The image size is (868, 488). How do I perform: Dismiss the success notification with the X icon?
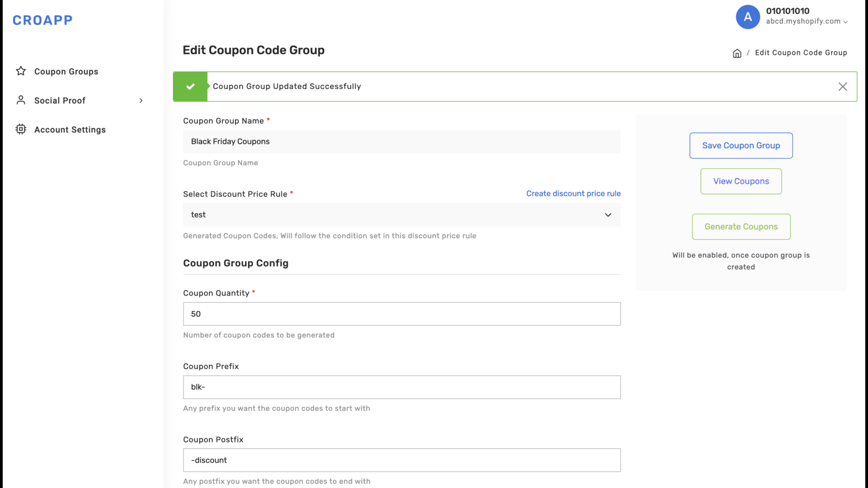click(x=843, y=86)
